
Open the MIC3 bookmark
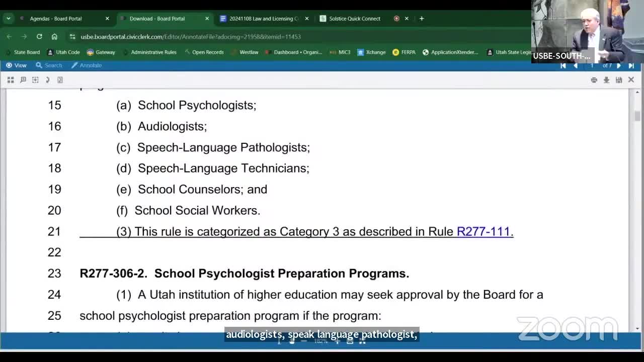tap(340, 52)
